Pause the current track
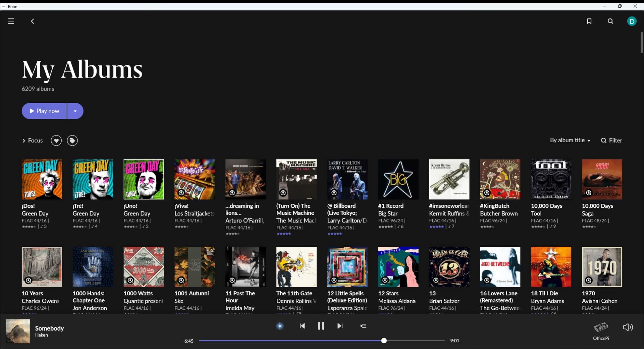 coord(321,326)
